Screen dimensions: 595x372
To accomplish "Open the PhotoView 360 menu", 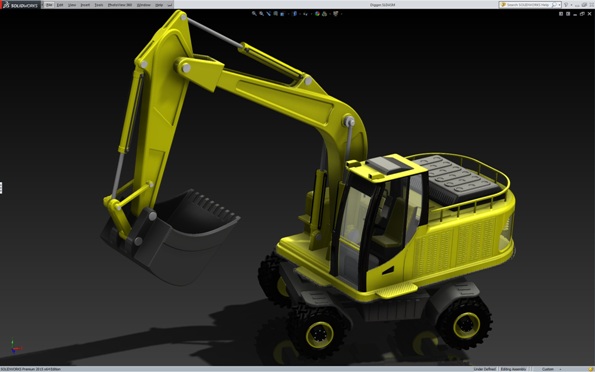I will 120,5.
